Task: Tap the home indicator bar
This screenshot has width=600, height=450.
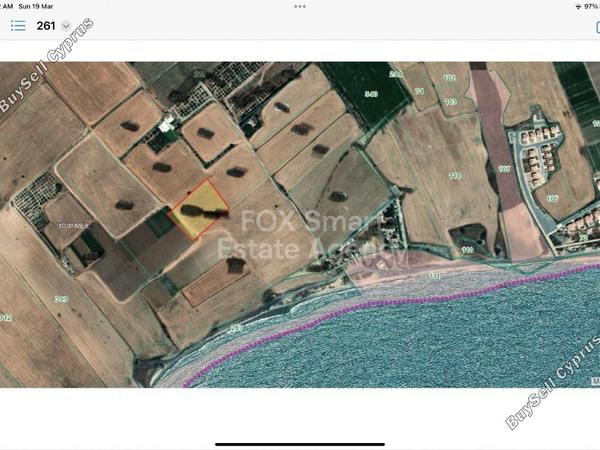Action: click(x=300, y=444)
